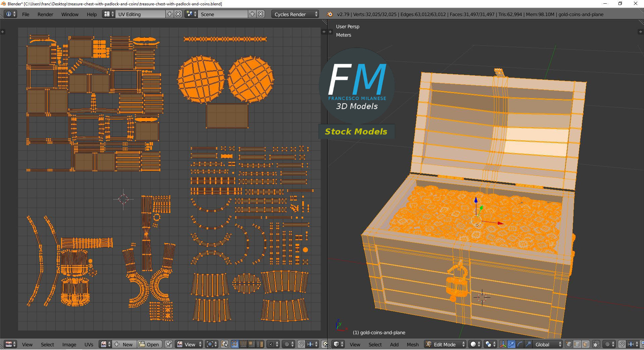Image resolution: width=644 pixels, height=350 pixels.
Task: Open the Render menu
Action: (x=45, y=14)
